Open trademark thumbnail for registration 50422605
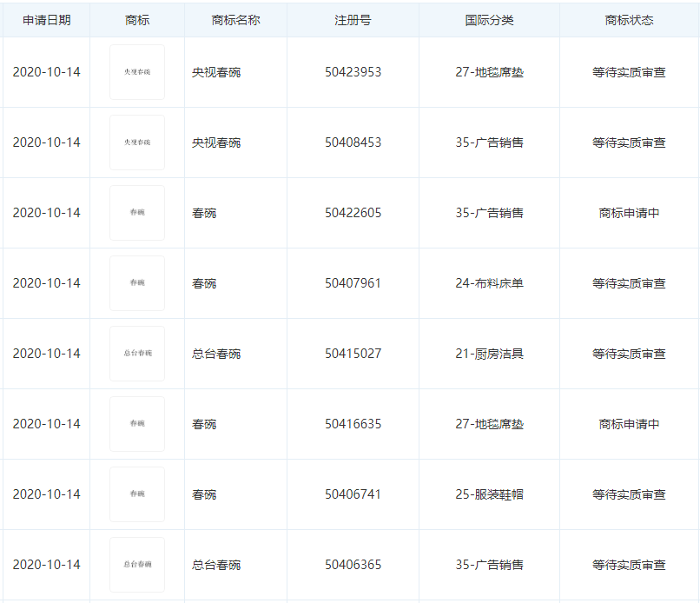The height and width of the screenshot is (603, 700). tap(137, 213)
